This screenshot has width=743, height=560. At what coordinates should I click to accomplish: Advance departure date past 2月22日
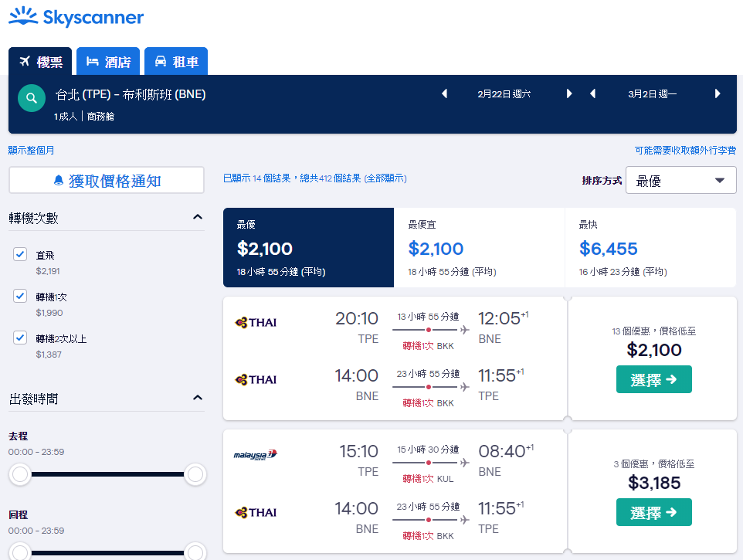click(569, 93)
